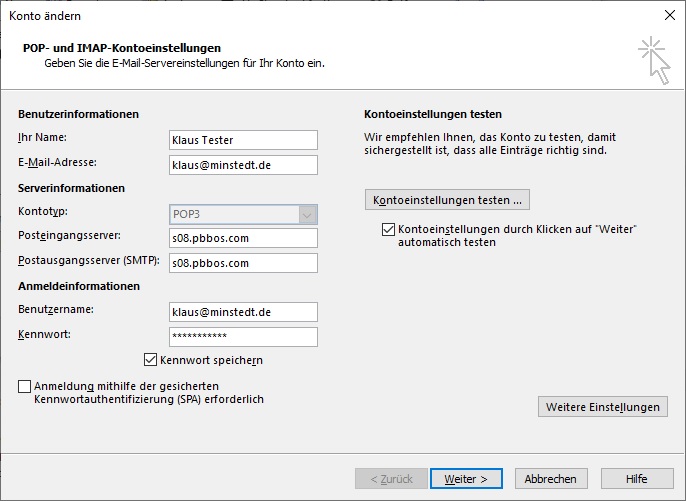
Task: Click the Konto ändern title bar
Action: 300,15
